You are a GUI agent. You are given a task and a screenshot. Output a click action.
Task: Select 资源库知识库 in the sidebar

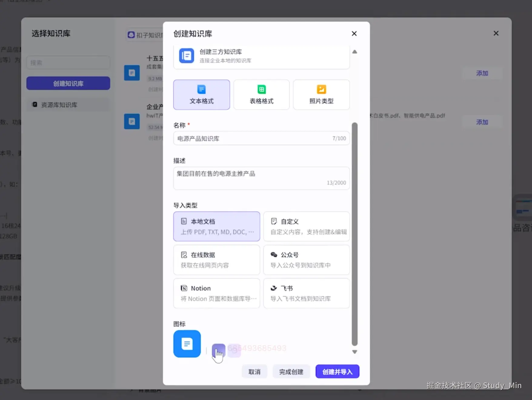pyautogui.click(x=68, y=105)
